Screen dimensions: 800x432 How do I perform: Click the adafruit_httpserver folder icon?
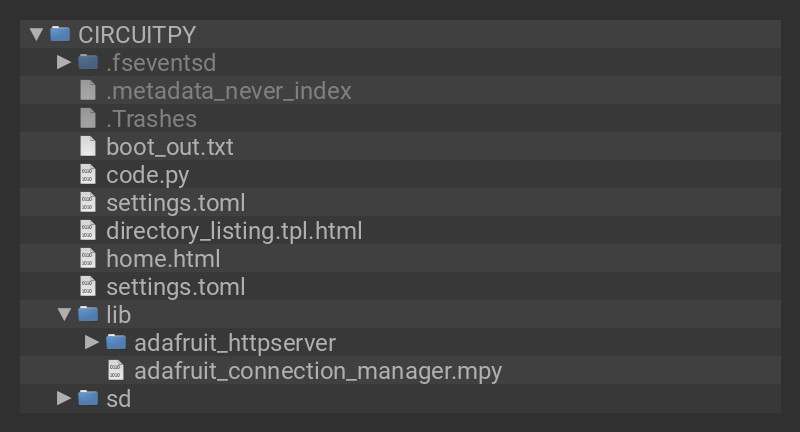tap(116, 342)
